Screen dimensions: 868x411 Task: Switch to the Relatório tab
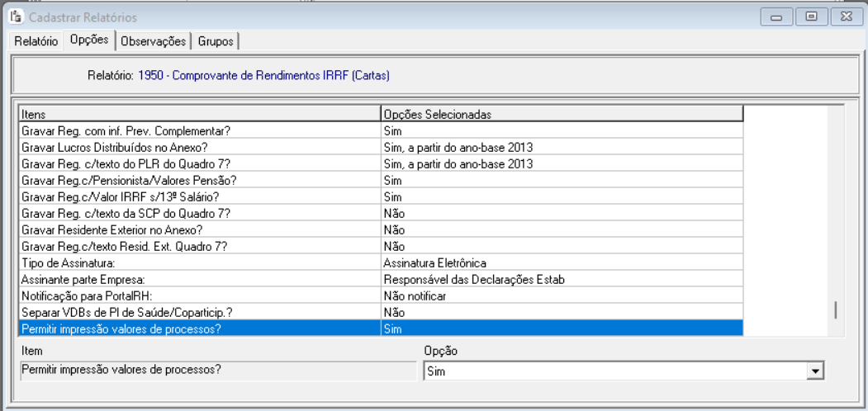click(36, 41)
